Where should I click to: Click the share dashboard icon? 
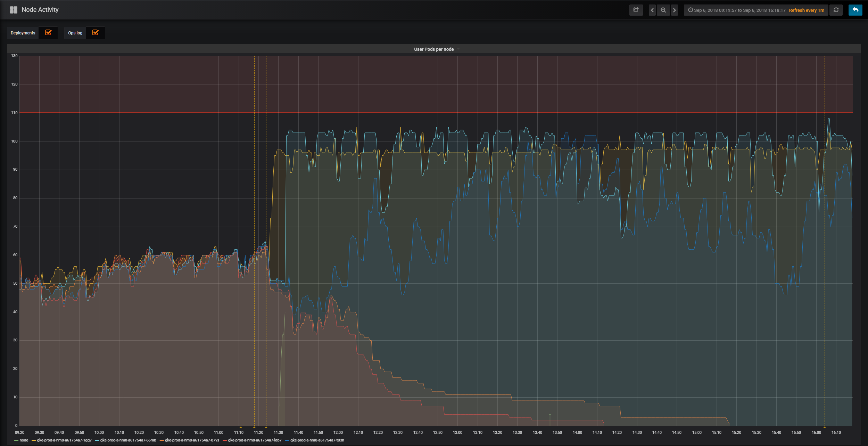[636, 10]
